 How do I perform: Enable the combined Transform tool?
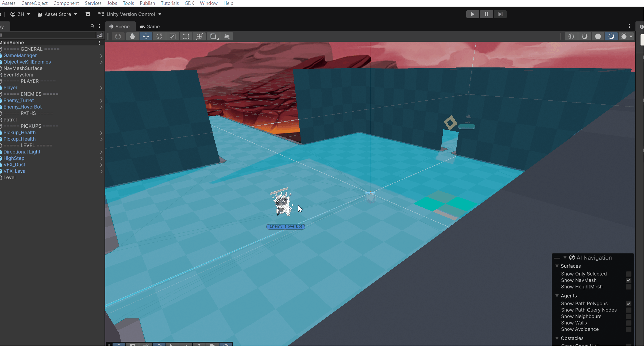click(199, 36)
